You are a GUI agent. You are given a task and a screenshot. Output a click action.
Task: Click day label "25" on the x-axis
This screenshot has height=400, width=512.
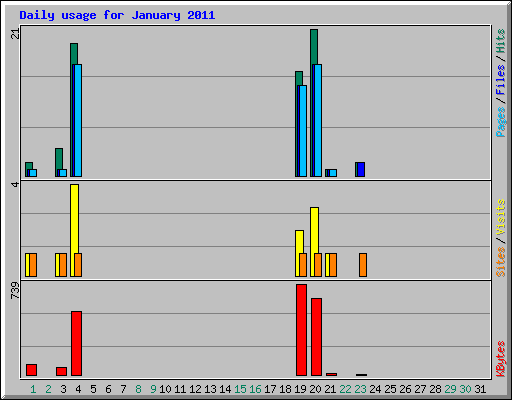point(390,389)
